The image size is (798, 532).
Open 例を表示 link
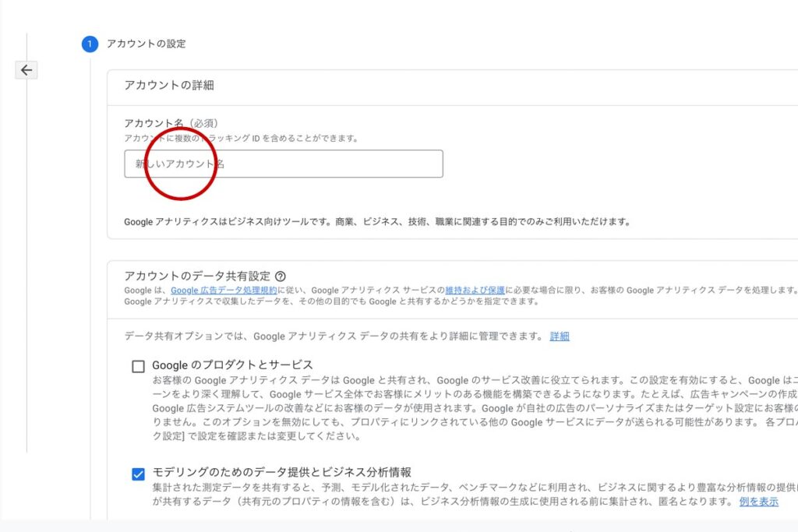point(759,502)
